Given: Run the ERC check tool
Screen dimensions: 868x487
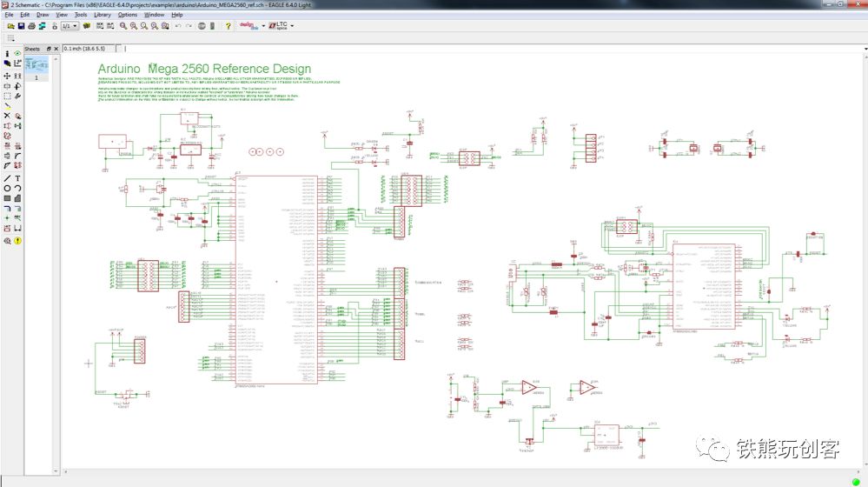Looking at the screenshot, I should click(x=7, y=241).
